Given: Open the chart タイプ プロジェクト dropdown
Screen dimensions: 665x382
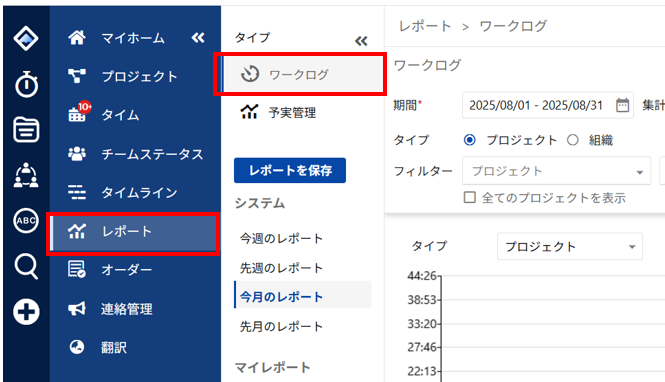Looking at the screenshot, I should pos(570,246).
